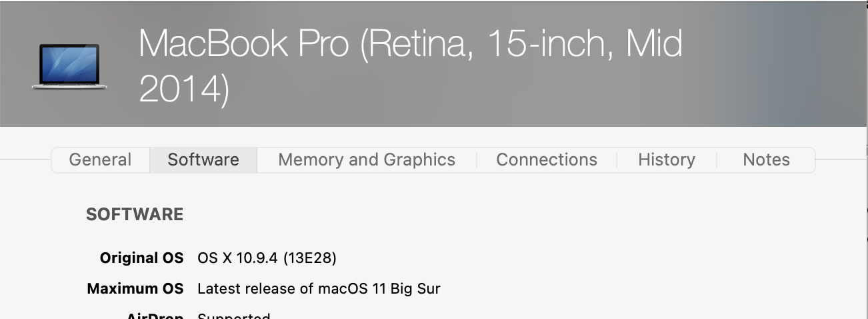Click the AirDrop "Supported" value
Screen dimensions: 868x319
coord(234,316)
